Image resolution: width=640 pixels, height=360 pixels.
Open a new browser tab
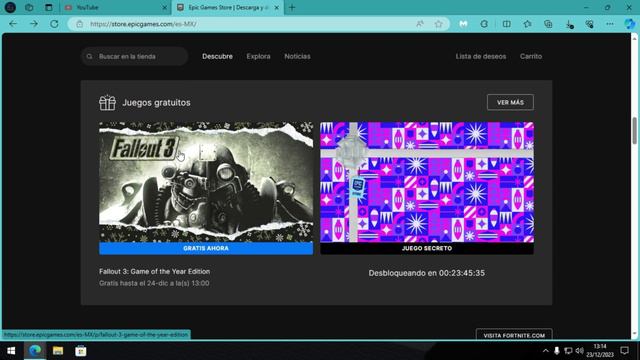(292, 7)
